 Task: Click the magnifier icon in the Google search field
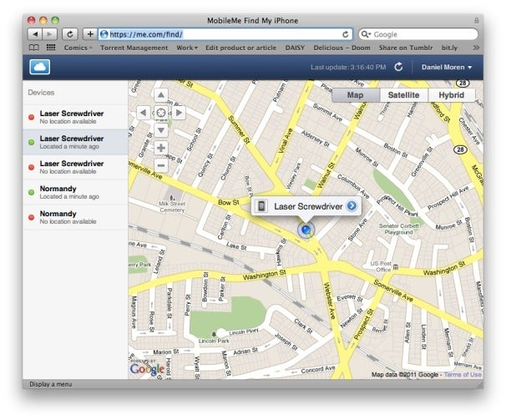(366, 34)
